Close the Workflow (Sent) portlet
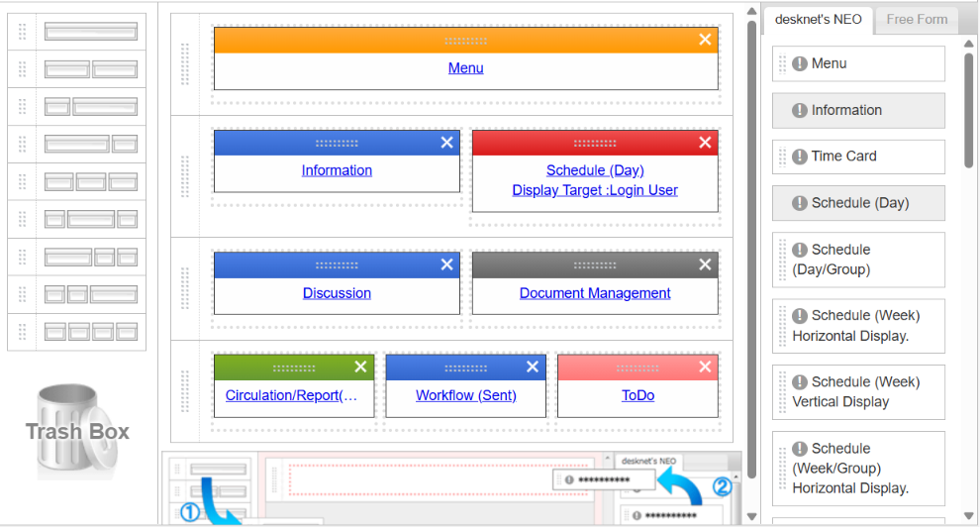980x527 pixels. (533, 367)
